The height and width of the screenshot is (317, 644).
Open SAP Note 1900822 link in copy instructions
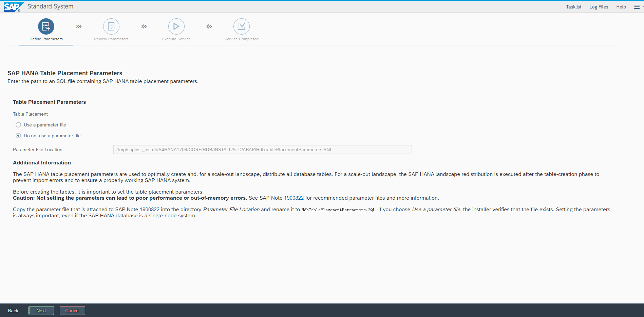(x=150, y=210)
